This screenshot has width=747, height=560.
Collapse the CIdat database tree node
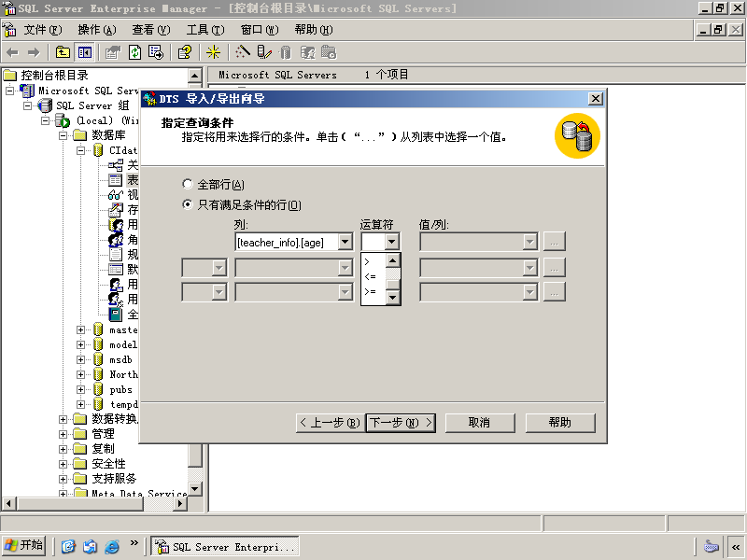point(80,150)
